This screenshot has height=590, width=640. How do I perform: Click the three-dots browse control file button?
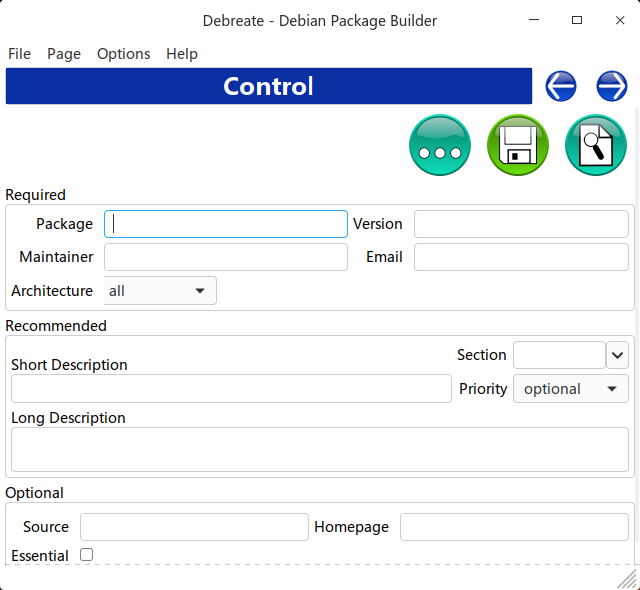click(440, 146)
